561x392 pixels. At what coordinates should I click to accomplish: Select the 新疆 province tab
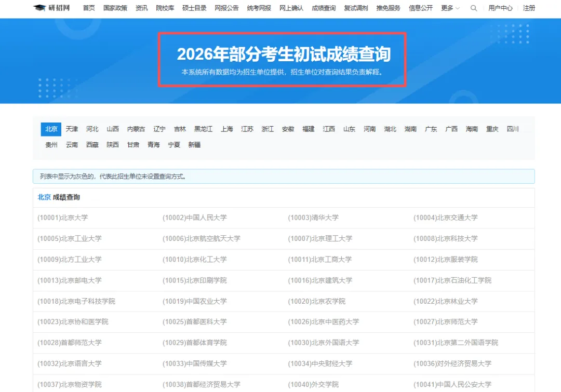point(194,145)
